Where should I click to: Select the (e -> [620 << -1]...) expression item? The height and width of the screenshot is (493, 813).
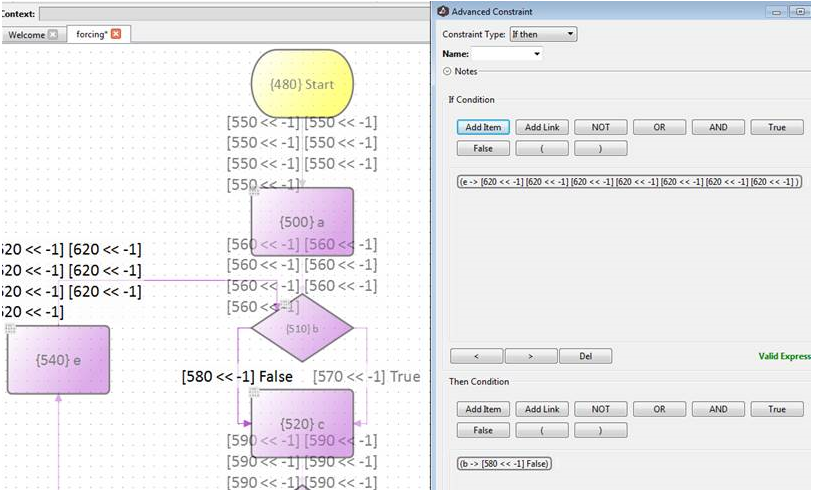click(x=629, y=181)
